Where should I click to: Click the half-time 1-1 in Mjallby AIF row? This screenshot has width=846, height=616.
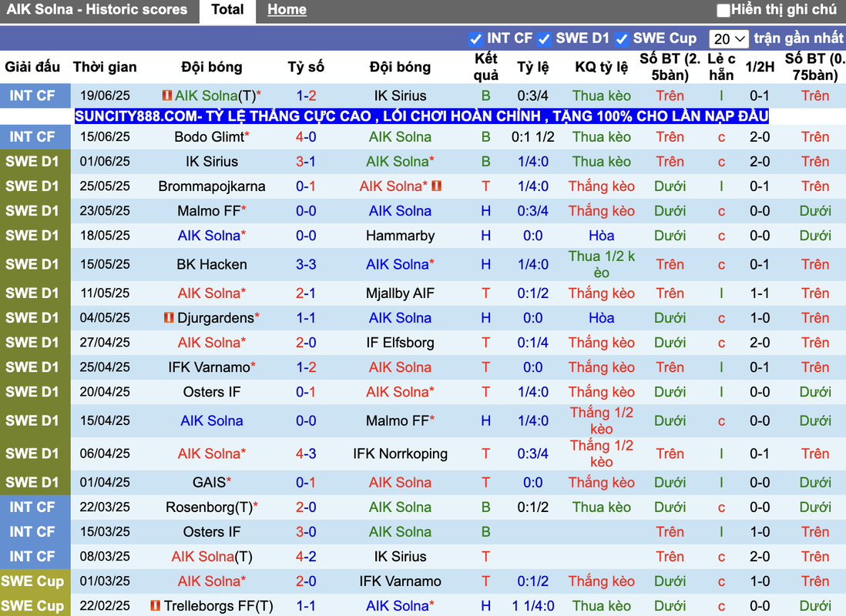click(760, 293)
